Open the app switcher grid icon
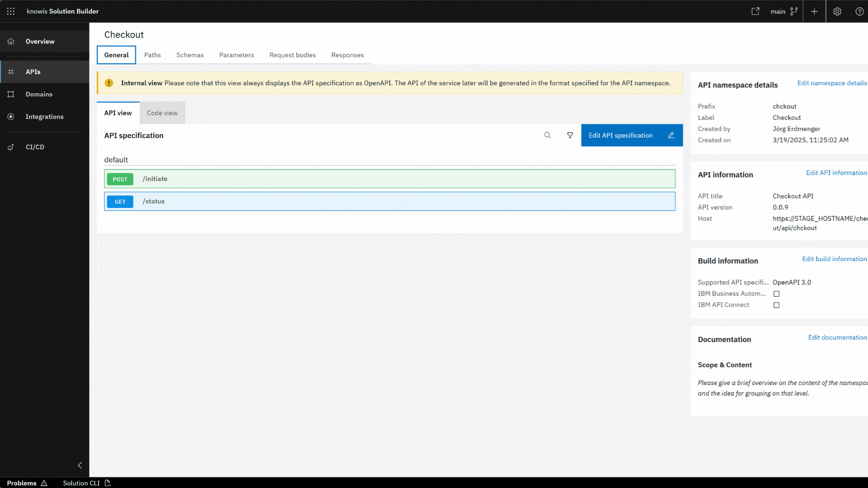The image size is (868, 488). coord(11,11)
